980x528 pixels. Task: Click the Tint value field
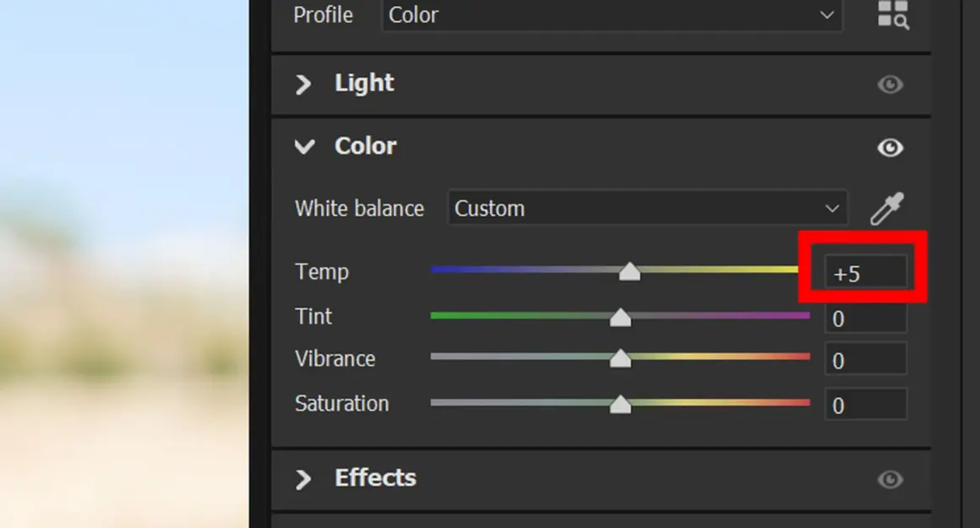click(x=865, y=318)
